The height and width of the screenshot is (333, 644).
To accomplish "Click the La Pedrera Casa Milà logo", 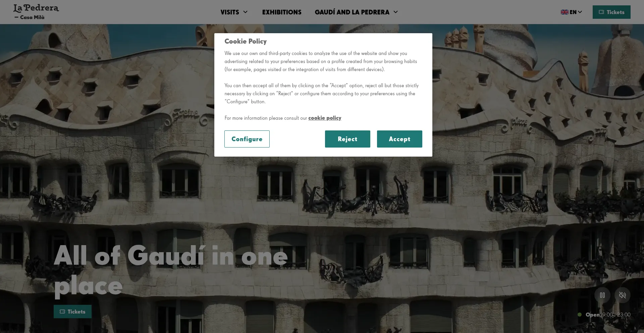I will click(36, 12).
